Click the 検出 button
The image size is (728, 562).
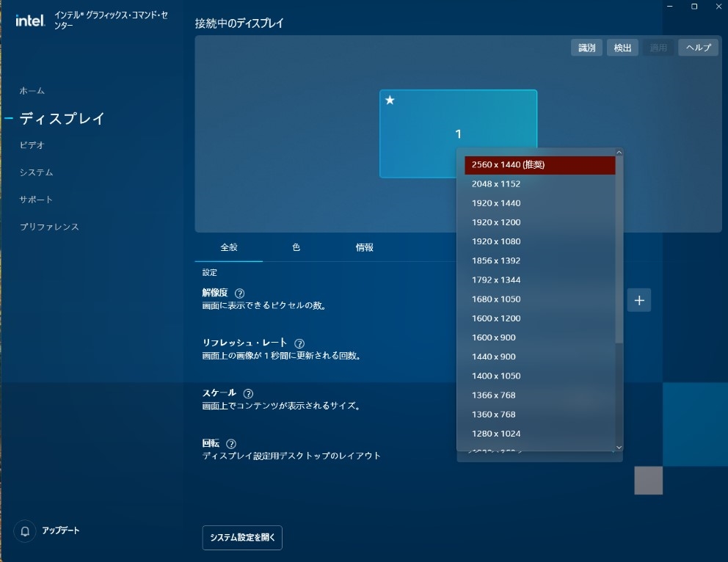622,48
